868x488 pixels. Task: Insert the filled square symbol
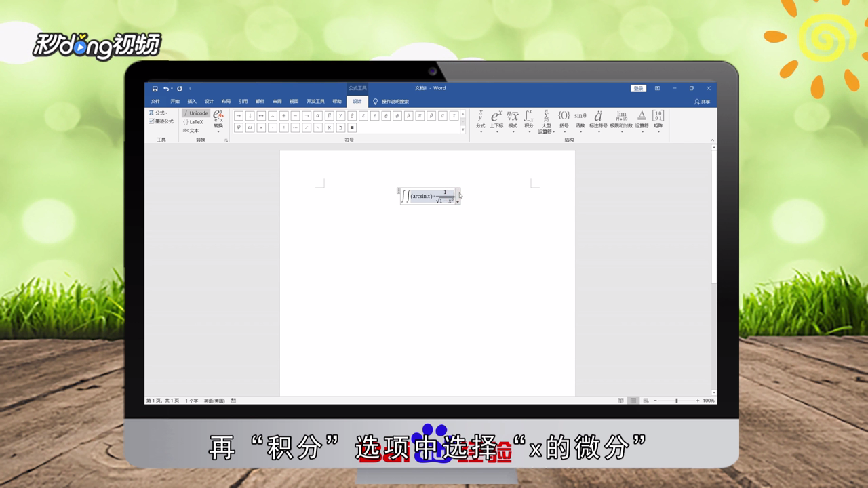(x=352, y=127)
